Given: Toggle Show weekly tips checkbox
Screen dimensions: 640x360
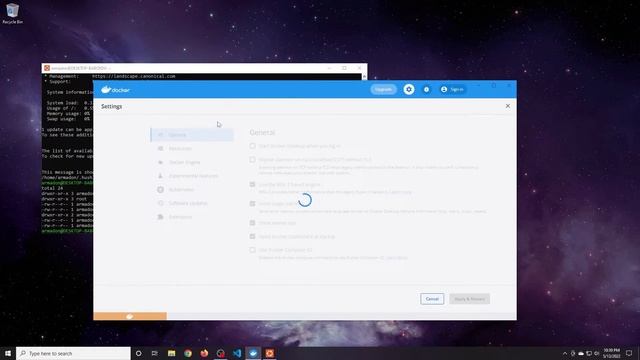Looking at the screenshot, I should click(252, 223).
